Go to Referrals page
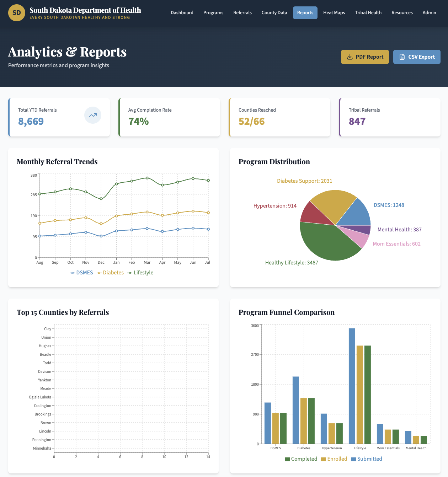This screenshot has width=448, height=477. coord(242,13)
